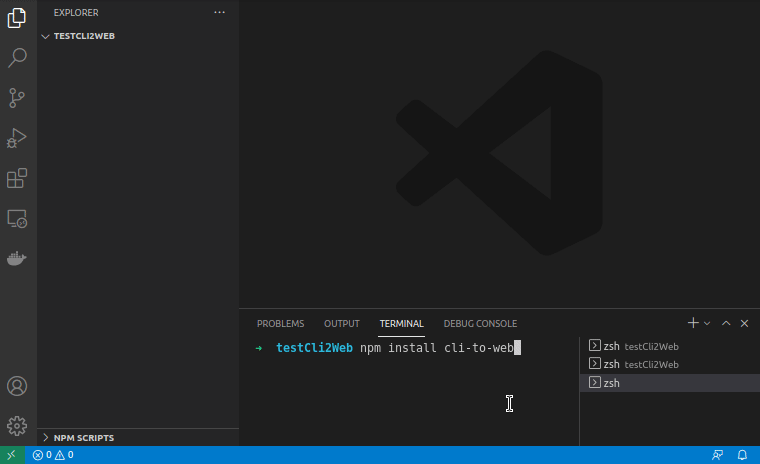The image size is (760, 464).
Task: Open the Extensions view
Action: [17, 178]
